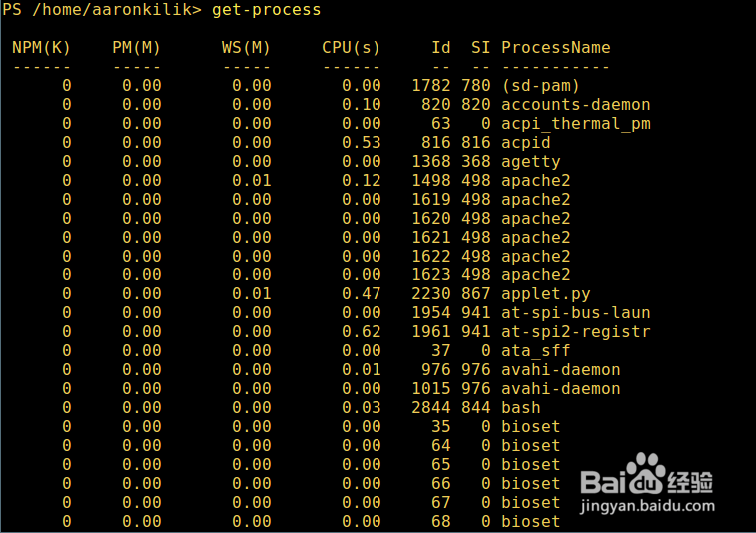Click the Id column header
The height and width of the screenshot is (533, 756).
pos(441,48)
